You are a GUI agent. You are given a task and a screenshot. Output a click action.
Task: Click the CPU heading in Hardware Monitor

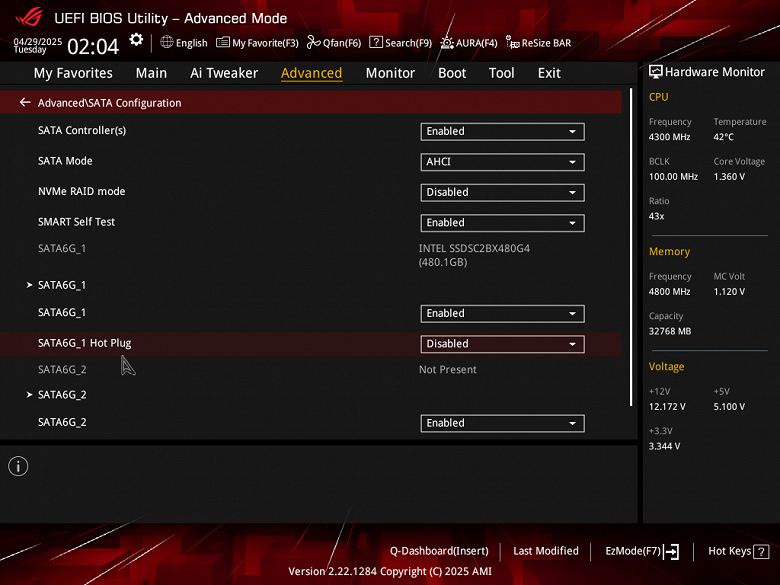659,97
